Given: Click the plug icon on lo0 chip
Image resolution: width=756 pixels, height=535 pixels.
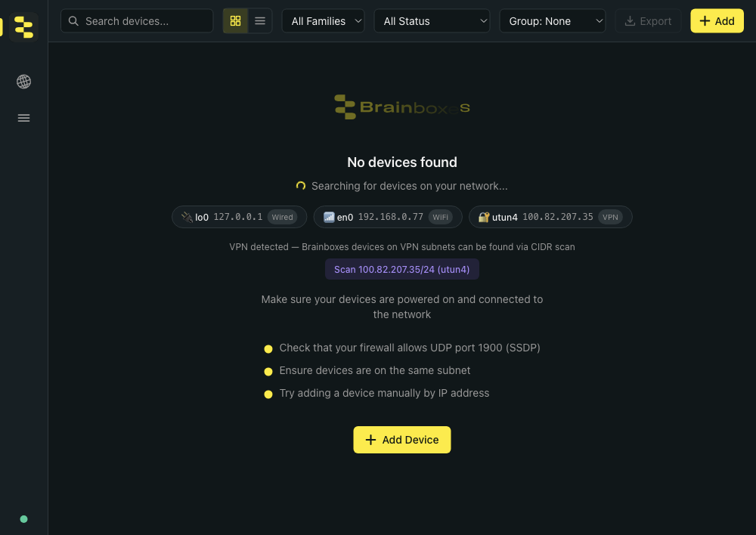Looking at the screenshot, I should click(x=187, y=218).
